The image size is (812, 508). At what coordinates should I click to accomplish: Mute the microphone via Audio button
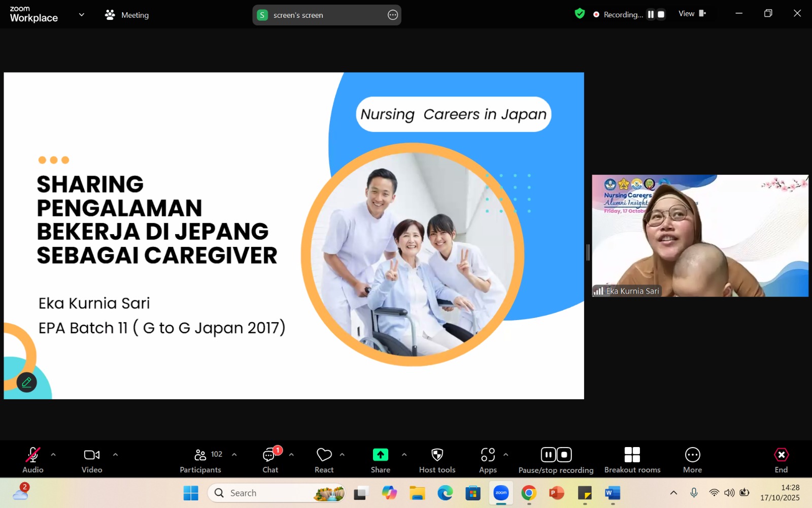[x=32, y=459]
